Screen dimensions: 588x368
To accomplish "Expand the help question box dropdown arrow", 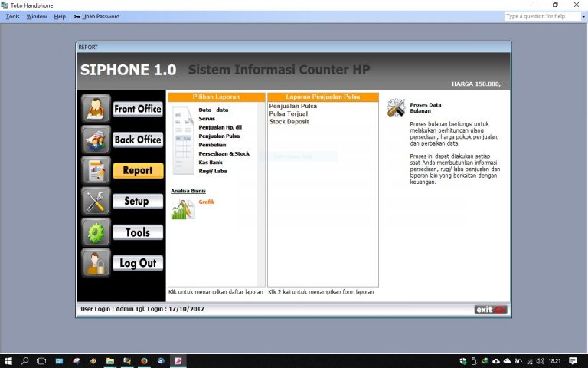I will click(583, 17).
